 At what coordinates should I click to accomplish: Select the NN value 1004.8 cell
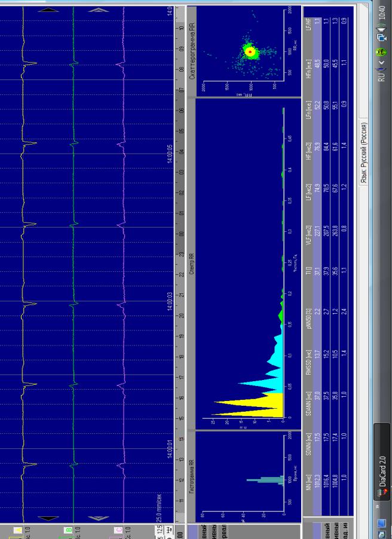pyautogui.click(x=335, y=481)
